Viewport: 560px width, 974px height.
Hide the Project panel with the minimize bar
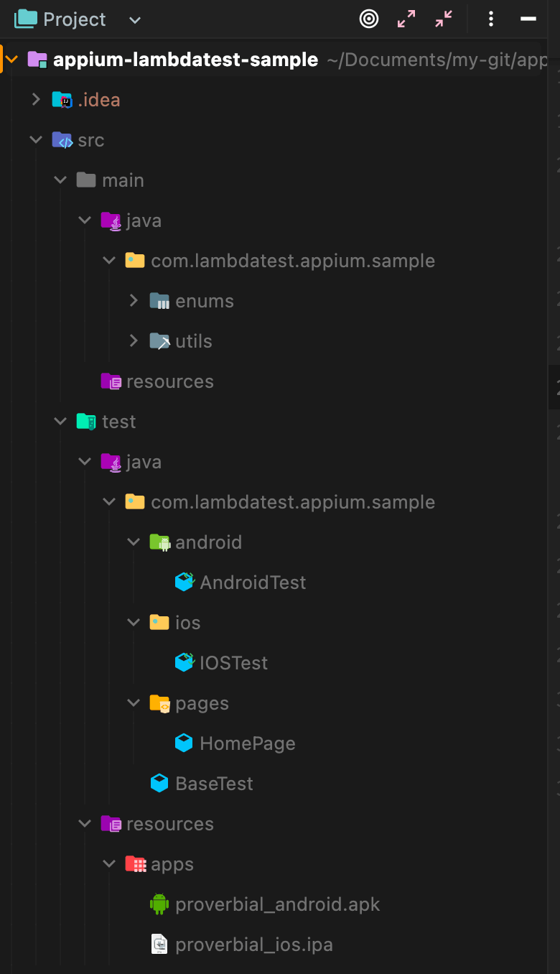click(x=528, y=19)
